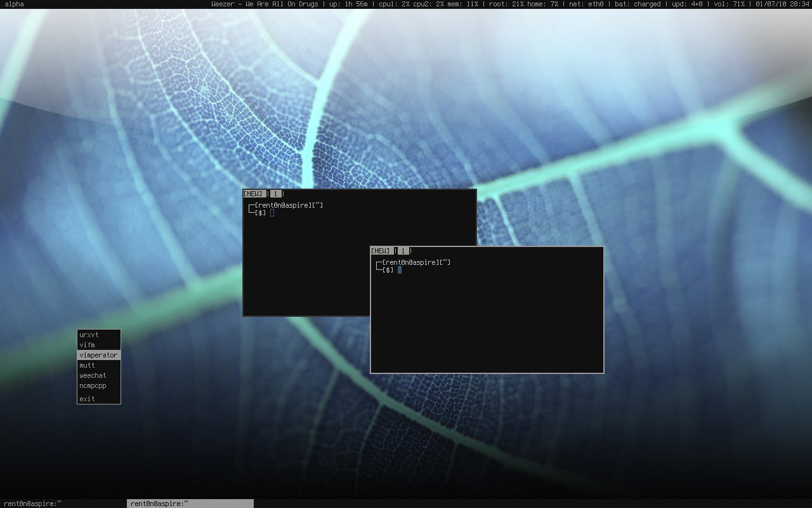The image size is (812, 508).
Task: Click the 'net: eth0' status entry
Action: [586, 4]
